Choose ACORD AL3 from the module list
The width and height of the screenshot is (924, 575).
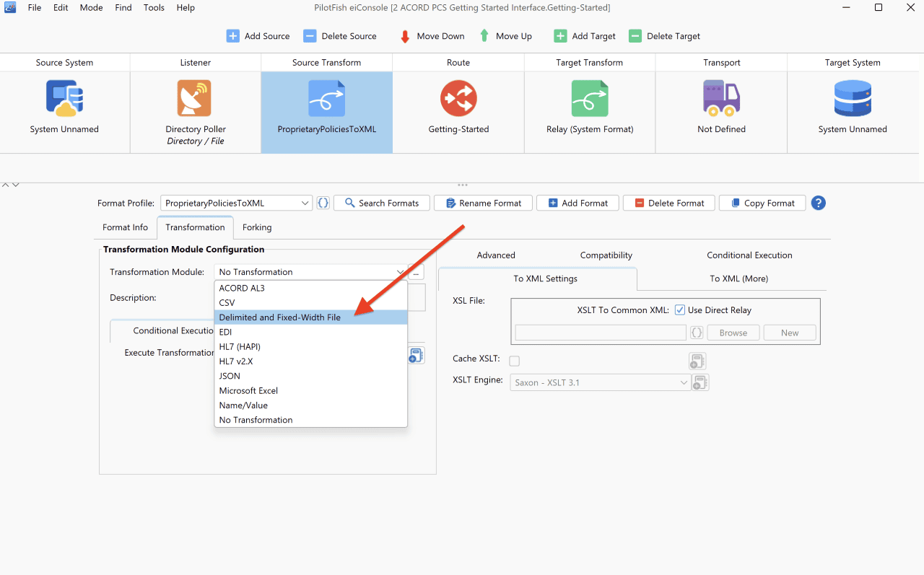pos(311,288)
